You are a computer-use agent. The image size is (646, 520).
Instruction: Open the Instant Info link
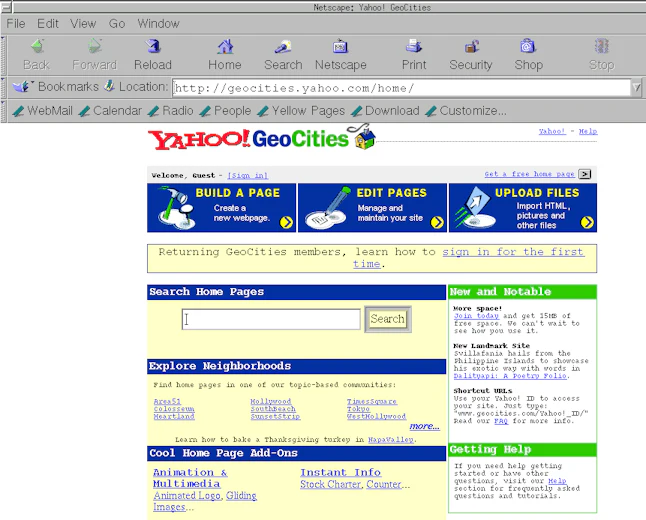(340, 473)
